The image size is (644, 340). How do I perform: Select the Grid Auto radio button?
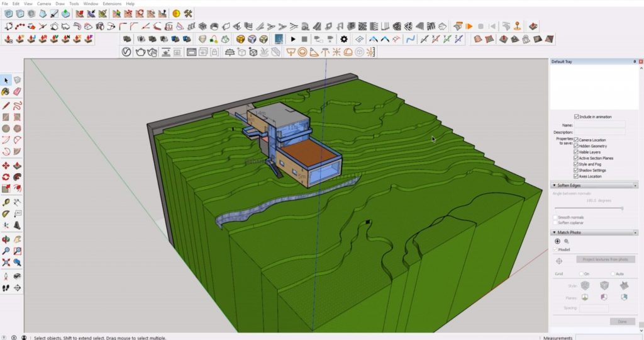pos(613,274)
